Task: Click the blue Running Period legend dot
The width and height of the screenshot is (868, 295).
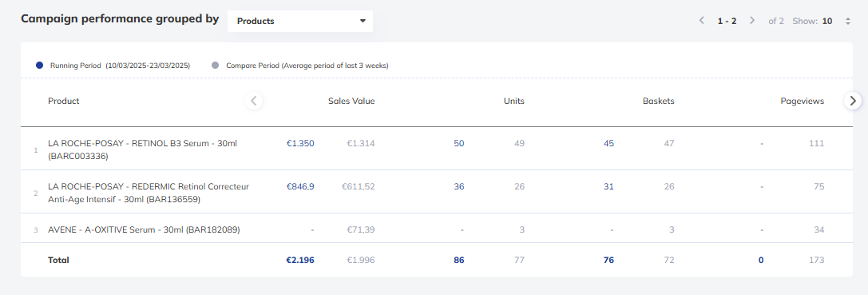Action: point(39,66)
